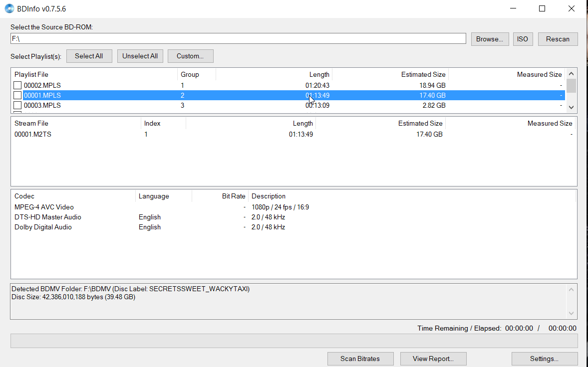Click the 1080p / 24 fps / 16:9 description

pos(280,207)
